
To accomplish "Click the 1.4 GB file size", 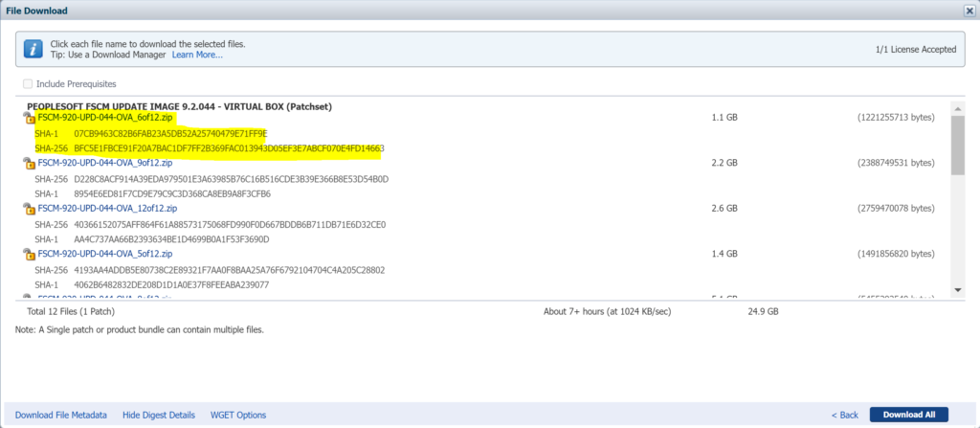I will pyautogui.click(x=724, y=254).
